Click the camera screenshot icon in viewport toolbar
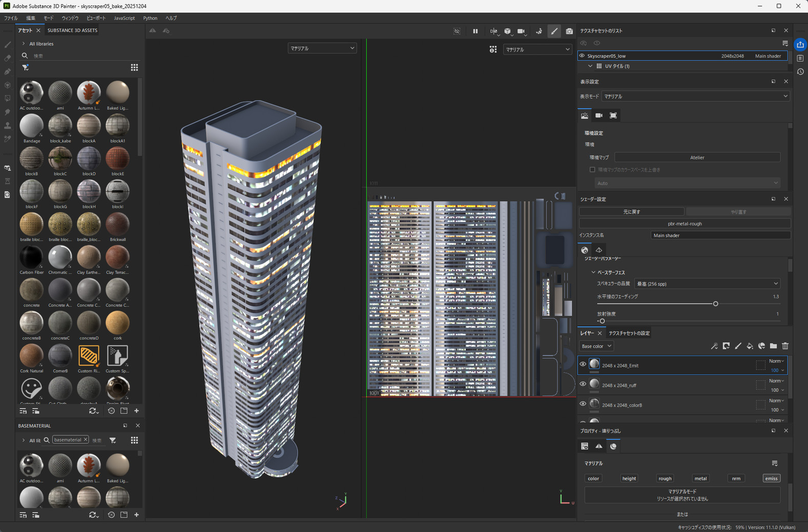Viewport: 808px width, 532px height. tap(569, 31)
